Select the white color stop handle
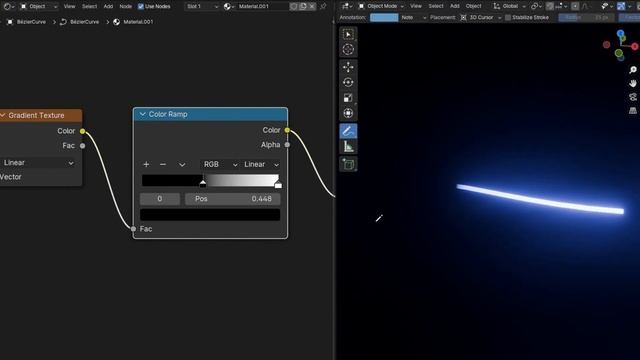 (x=278, y=184)
